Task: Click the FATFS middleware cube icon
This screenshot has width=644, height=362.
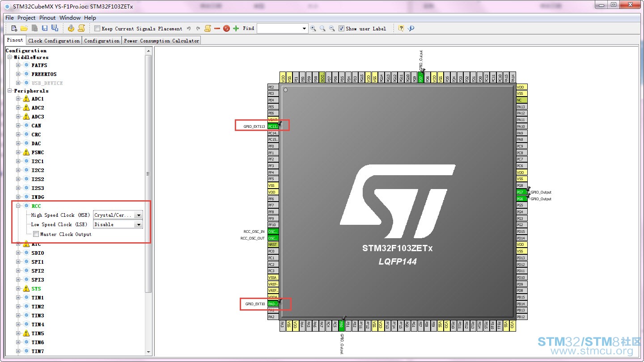Action: coord(26,65)
